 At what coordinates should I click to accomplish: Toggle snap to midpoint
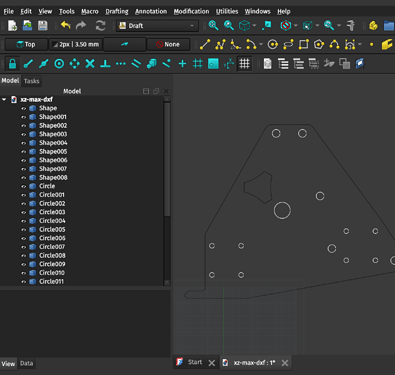(x=44, y=64)
